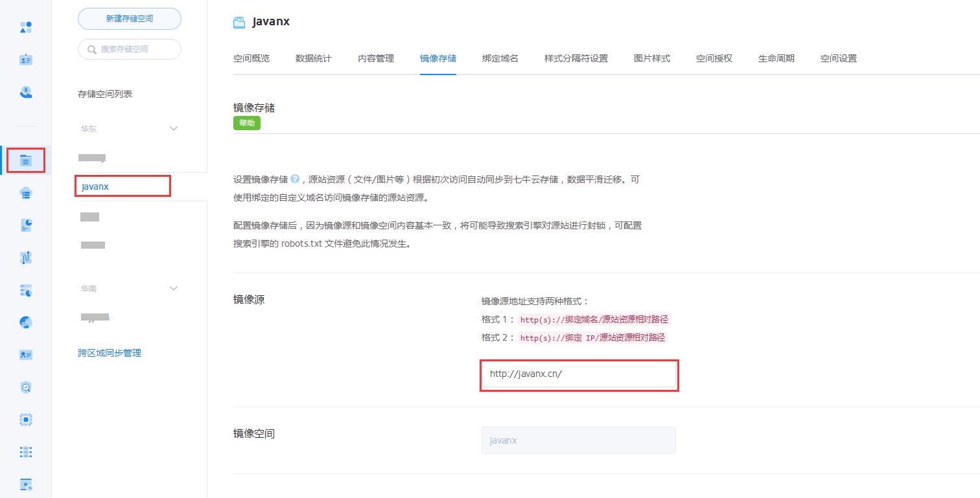Viewport: 980px width, 498px height.
Task: Open the audit clock icon in the sidebar
Action: 25,387
